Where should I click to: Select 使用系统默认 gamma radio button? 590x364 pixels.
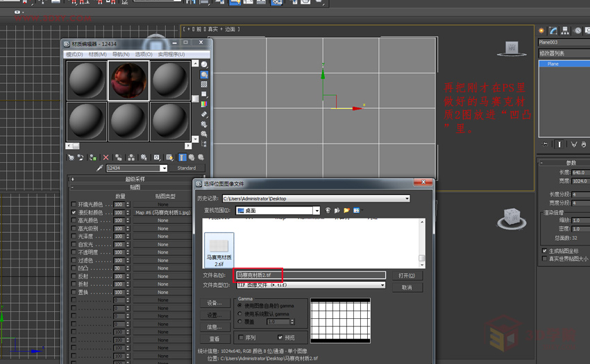pos(239,313)
